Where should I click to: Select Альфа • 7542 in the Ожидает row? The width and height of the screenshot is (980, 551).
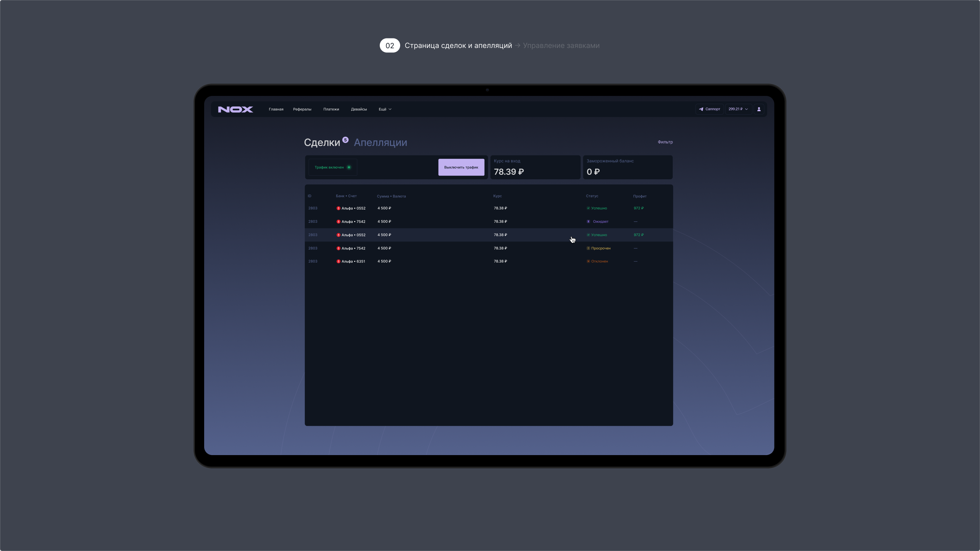pos(351,221)
